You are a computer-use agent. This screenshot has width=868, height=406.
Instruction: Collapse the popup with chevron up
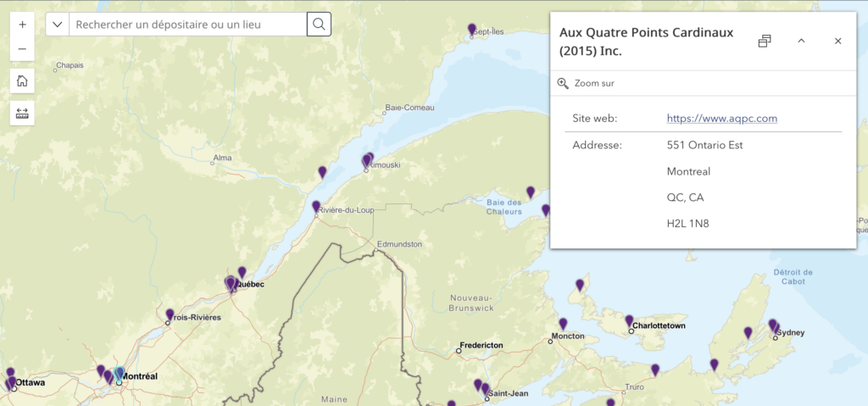click(x=801, y=41)
